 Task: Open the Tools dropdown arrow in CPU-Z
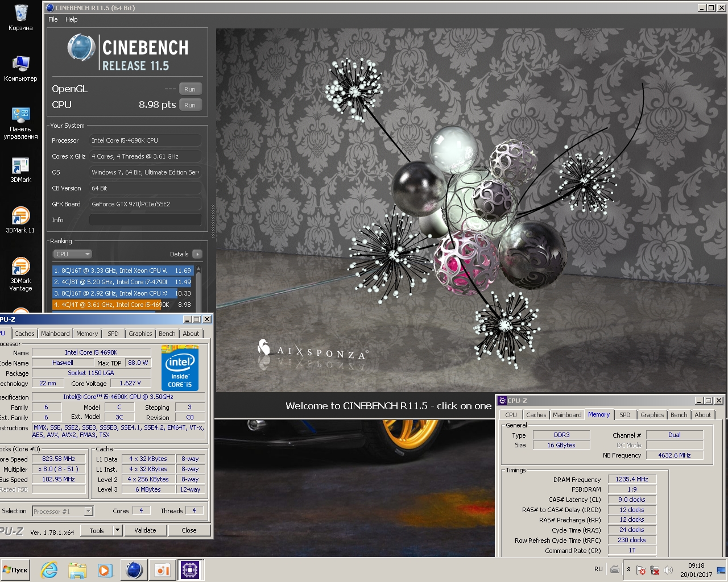click(118, 530)
